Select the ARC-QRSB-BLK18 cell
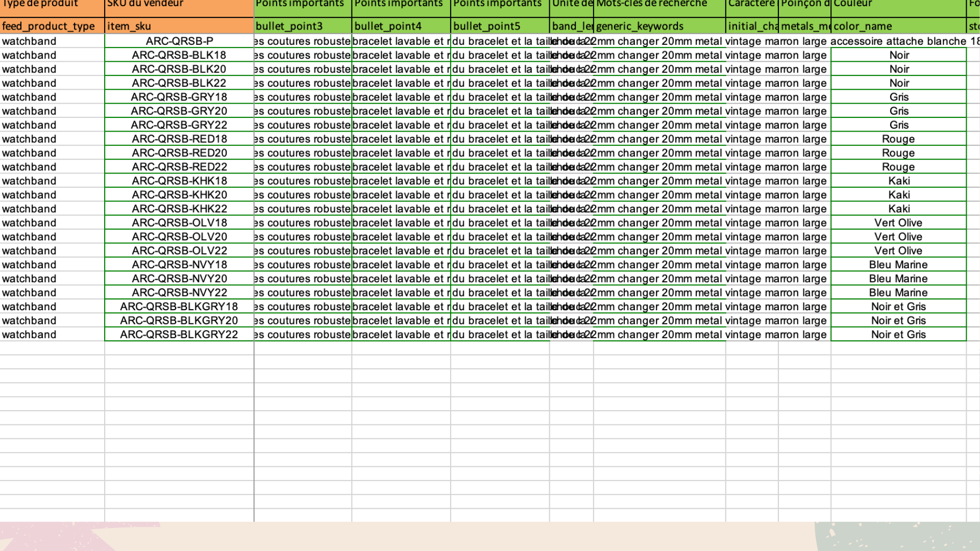Viewport: 980px width, 551px height. [x=179, y=55]
